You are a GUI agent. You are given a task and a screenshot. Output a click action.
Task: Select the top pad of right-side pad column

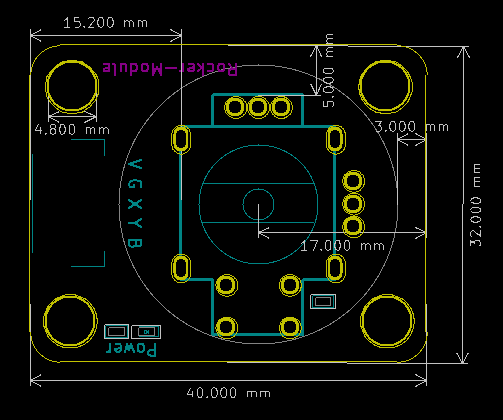(353, 181)
